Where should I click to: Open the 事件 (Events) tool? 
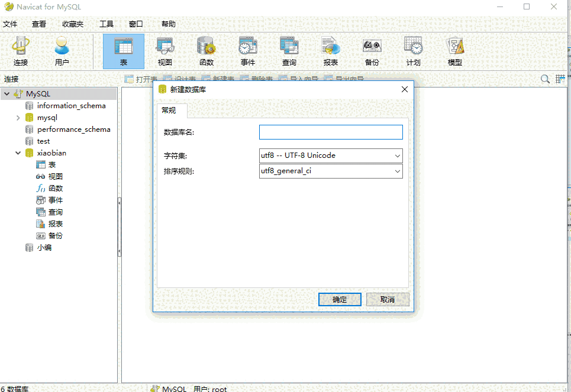pos(247,51)
